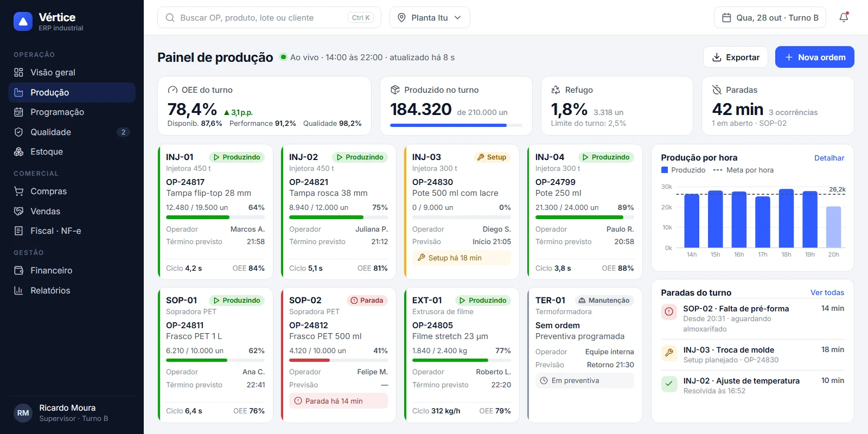Open the Qualidade section
Screen dimensions: 868x434
72,132
